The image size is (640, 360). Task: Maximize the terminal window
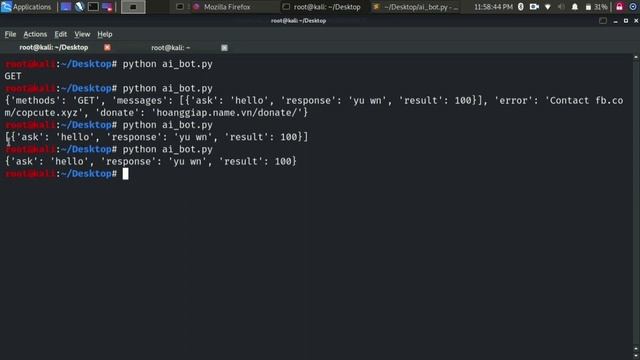pyautogui.click(x=626, y=21)
